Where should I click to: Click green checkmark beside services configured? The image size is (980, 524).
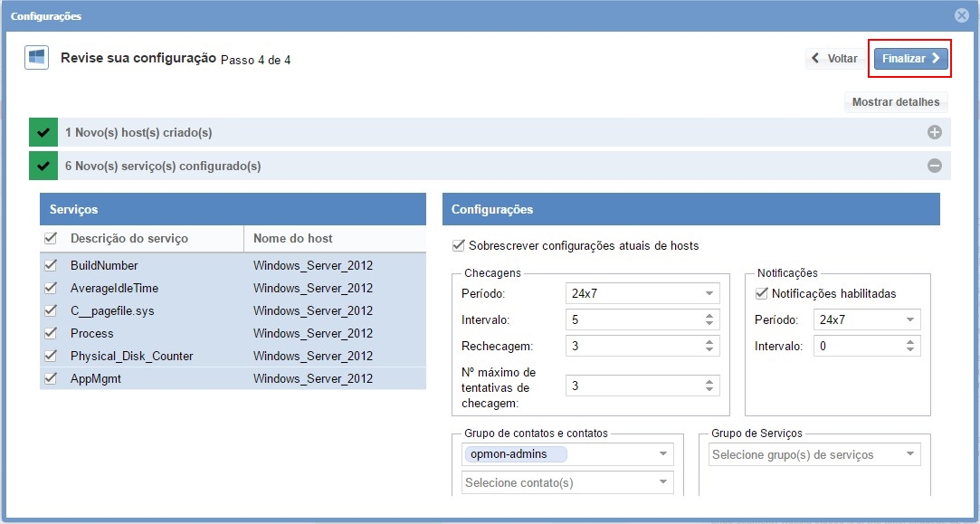pyautogui.click(x=43, y=167)
